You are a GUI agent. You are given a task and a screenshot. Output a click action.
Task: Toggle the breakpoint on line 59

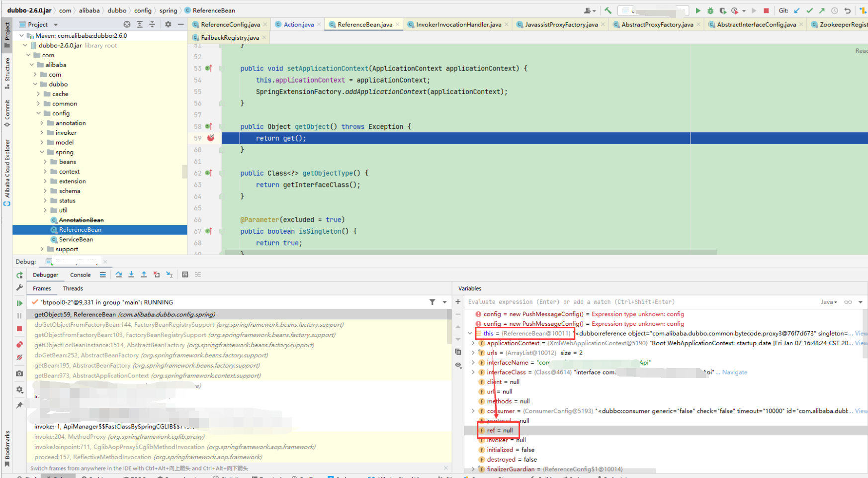[211, 138]
